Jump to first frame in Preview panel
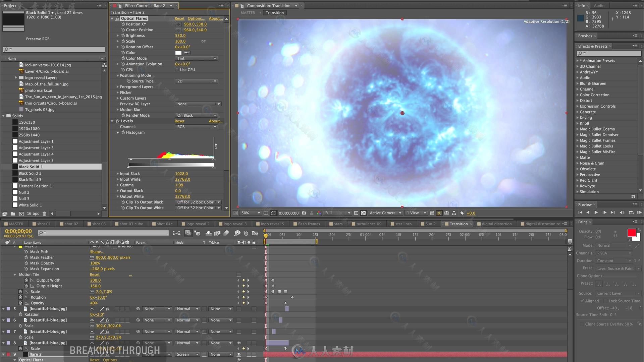 coord(580,213)
